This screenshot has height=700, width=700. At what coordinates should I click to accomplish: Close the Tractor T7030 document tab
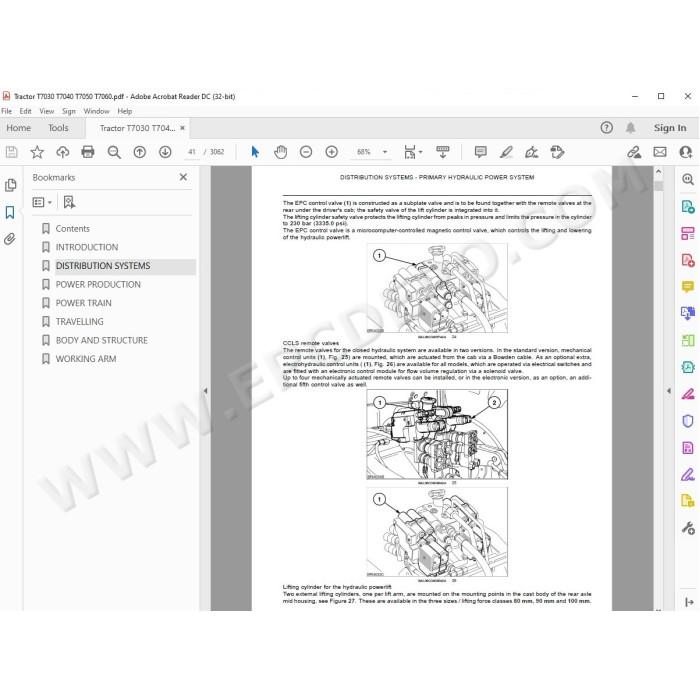pos(182,128)
